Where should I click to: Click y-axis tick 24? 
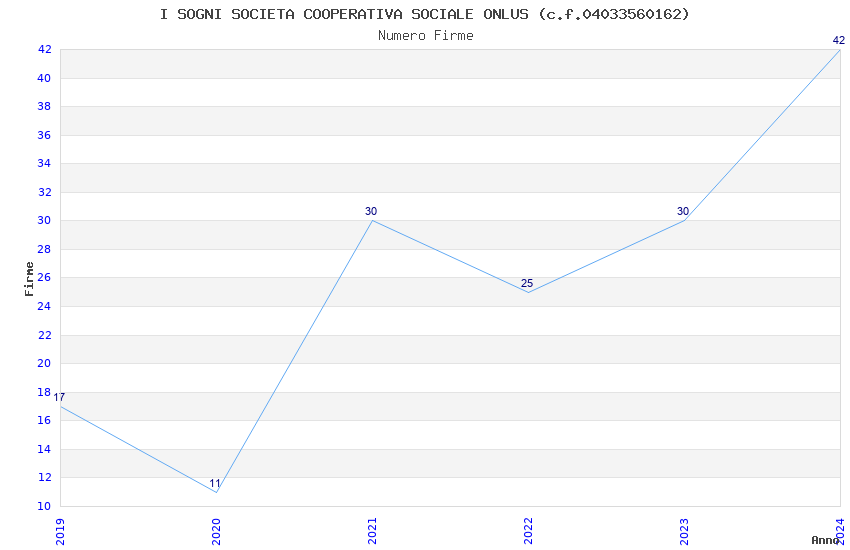(44, 306)
